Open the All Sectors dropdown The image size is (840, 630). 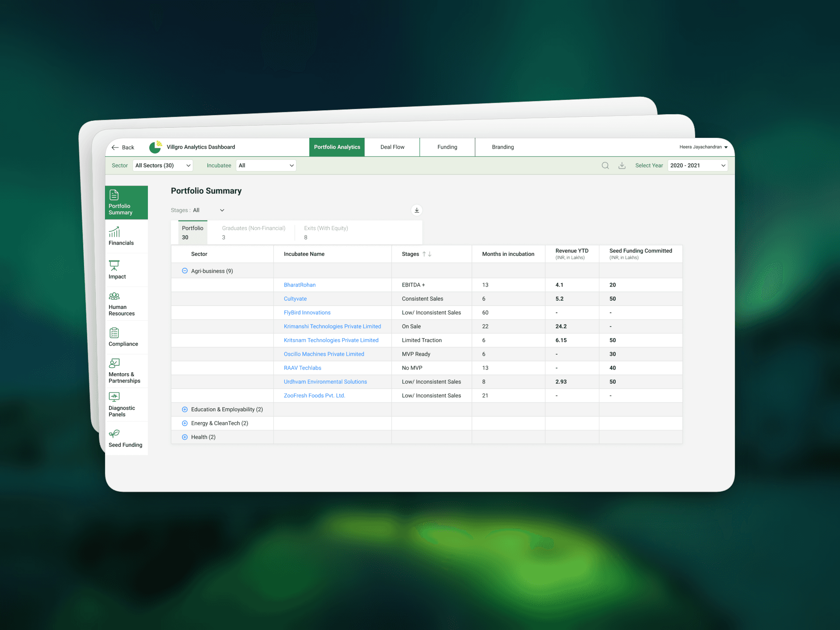coord(163,165)
